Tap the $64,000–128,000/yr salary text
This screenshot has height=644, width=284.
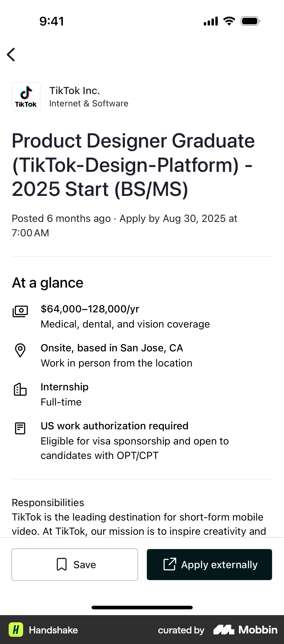click(x=90, y=309)
